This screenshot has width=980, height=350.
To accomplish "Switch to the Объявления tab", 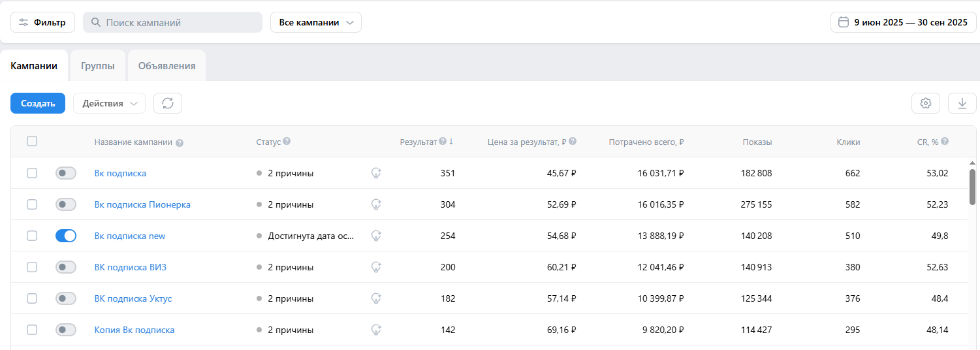I will [x=166, y=66].
